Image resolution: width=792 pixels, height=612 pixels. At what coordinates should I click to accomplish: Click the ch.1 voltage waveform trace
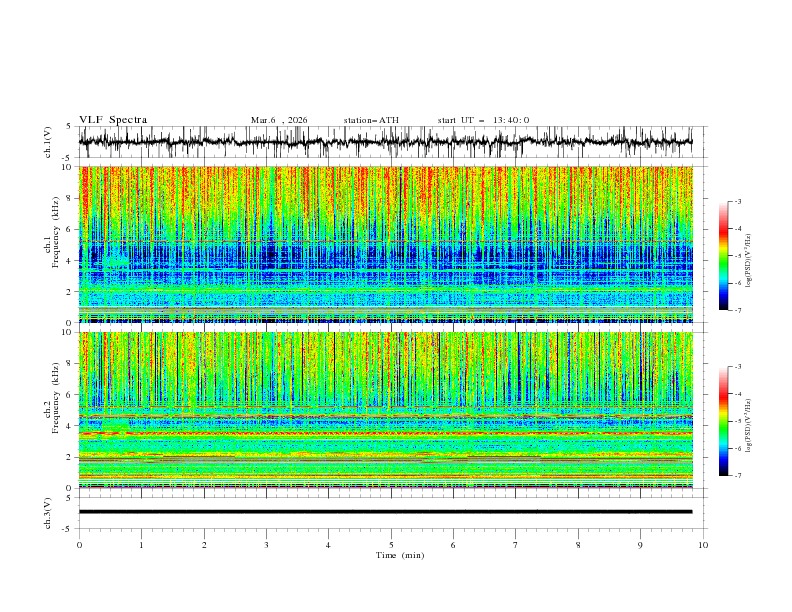click(385, 142)
